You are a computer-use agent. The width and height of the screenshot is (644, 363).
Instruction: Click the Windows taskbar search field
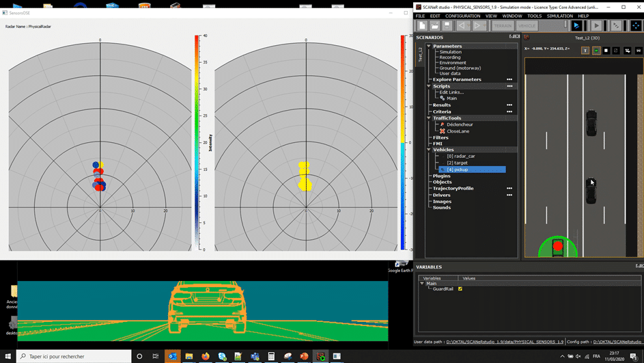(74, 356)
